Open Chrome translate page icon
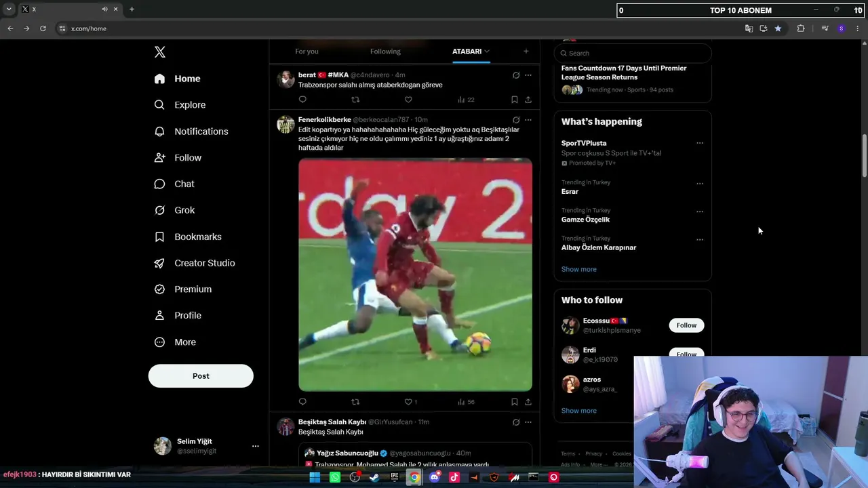The width and height of the screenshot is (868, 488). [x=749, y=28]
